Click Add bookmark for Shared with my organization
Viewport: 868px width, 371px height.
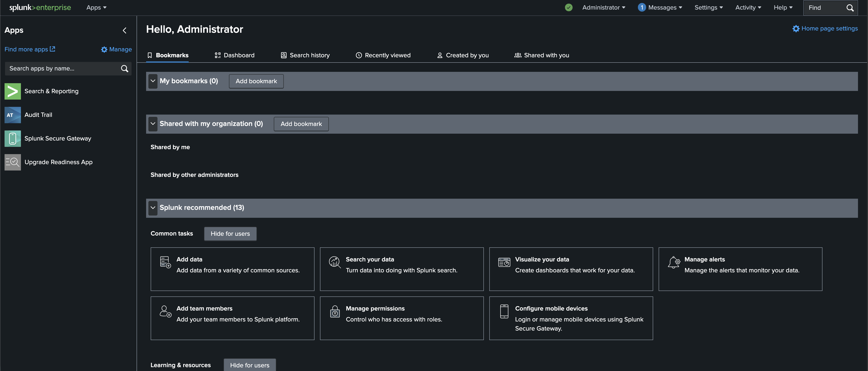[x=301, y=124]
